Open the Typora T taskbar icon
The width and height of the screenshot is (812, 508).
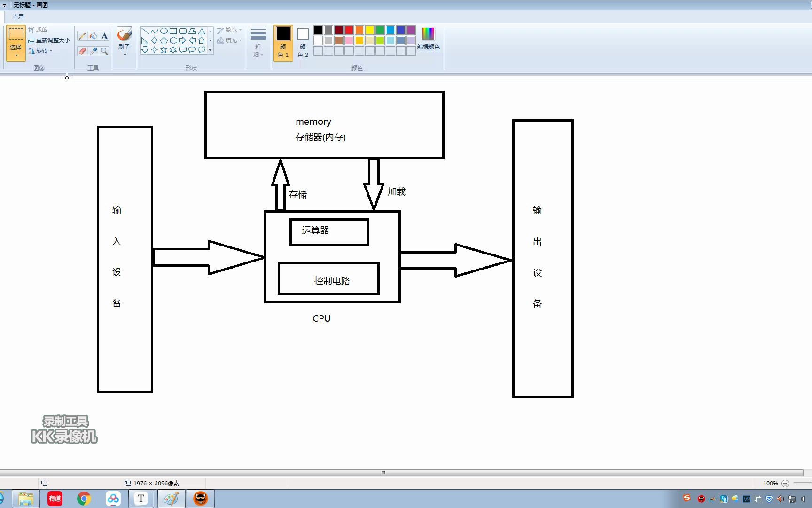tap(141, 499)
